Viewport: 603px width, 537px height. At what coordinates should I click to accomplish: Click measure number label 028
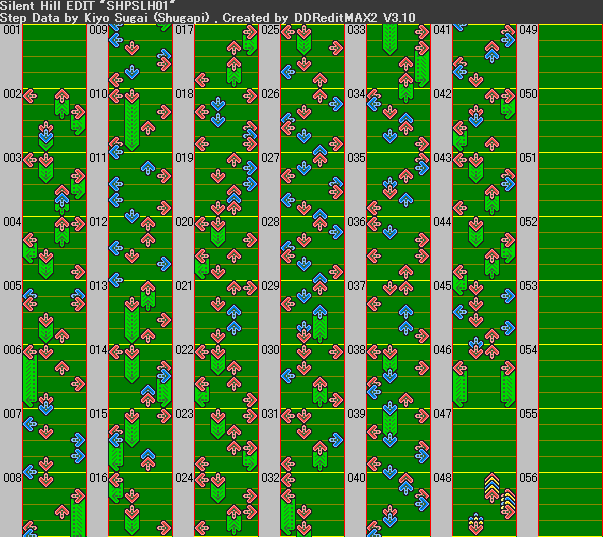(x=270, y=222)
